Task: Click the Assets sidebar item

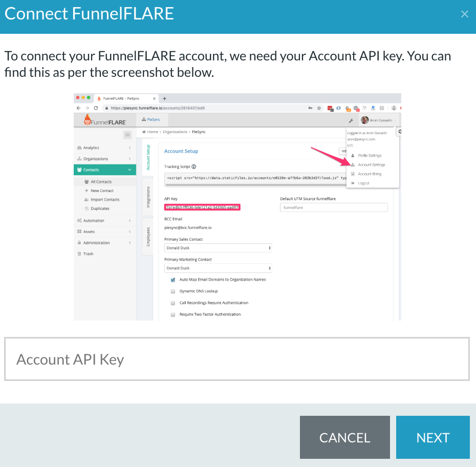Action: tap(89, 231)
